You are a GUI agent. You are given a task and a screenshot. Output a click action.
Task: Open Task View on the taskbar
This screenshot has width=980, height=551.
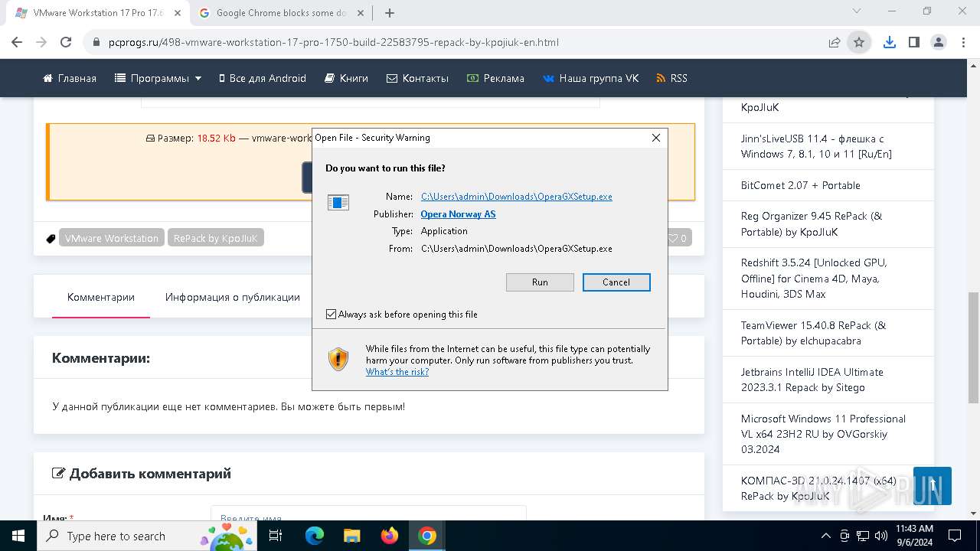point(276,536)
